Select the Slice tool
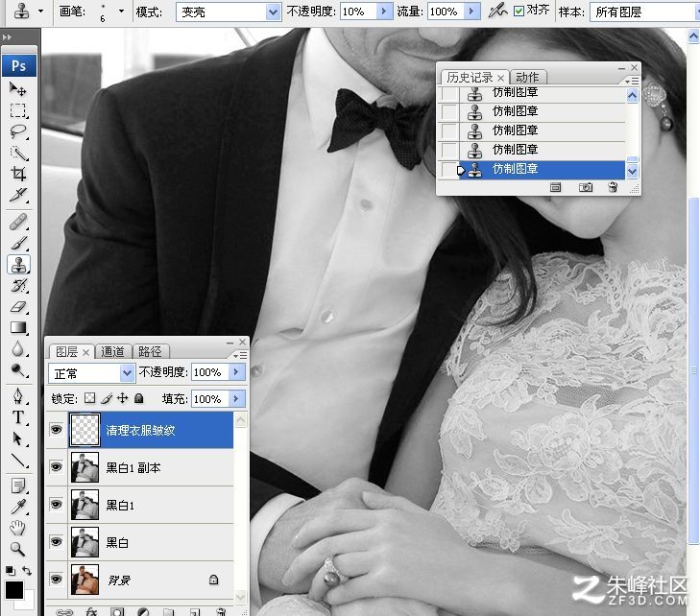Viewport: 700px width, 616px height. [x=18, y=195]
